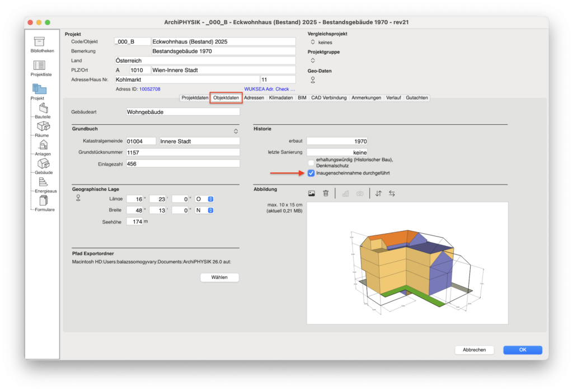Screen dimensions: 573x392
Task: Click the PLZ field 1010
Action: click(x=140, y=70)
